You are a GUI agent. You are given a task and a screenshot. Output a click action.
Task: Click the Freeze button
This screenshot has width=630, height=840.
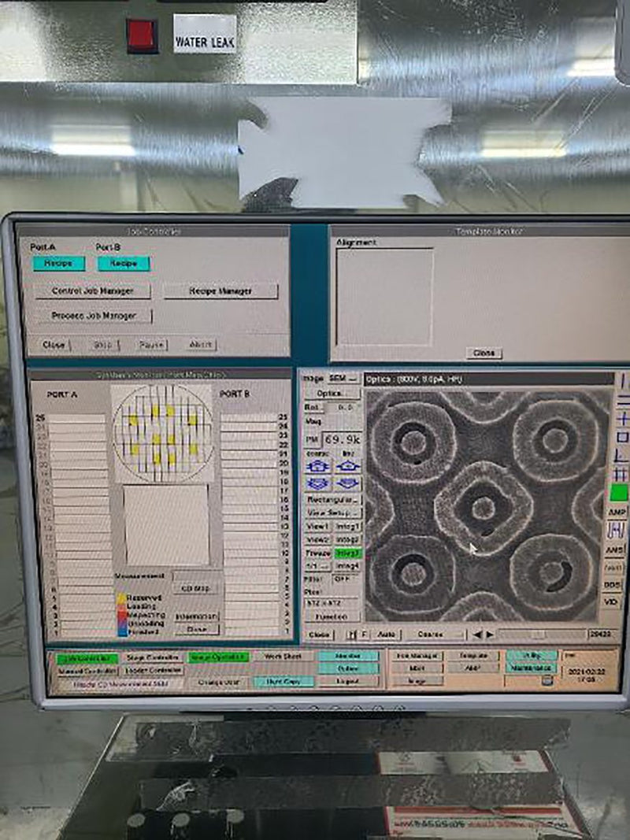click(317, 553)
